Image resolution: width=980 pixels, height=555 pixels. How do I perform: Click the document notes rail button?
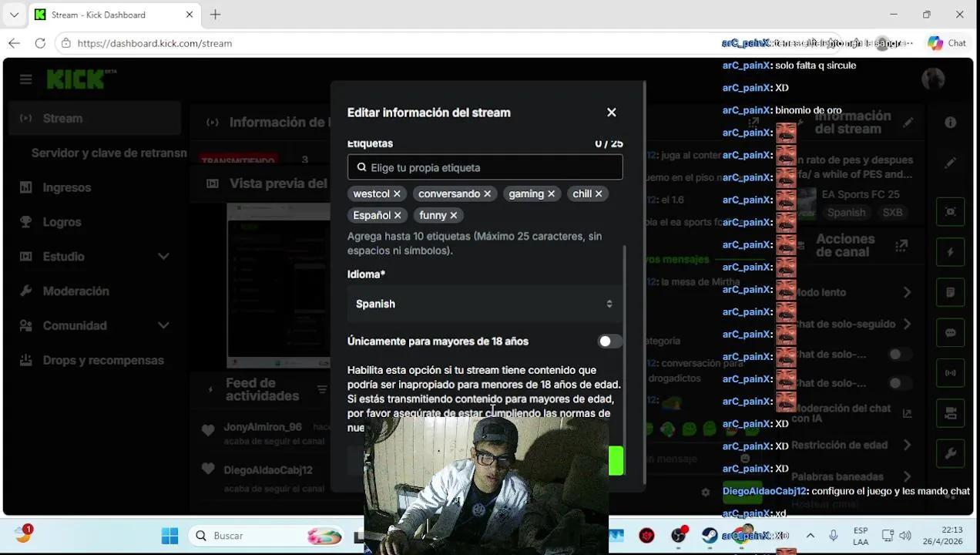(951, 293)
